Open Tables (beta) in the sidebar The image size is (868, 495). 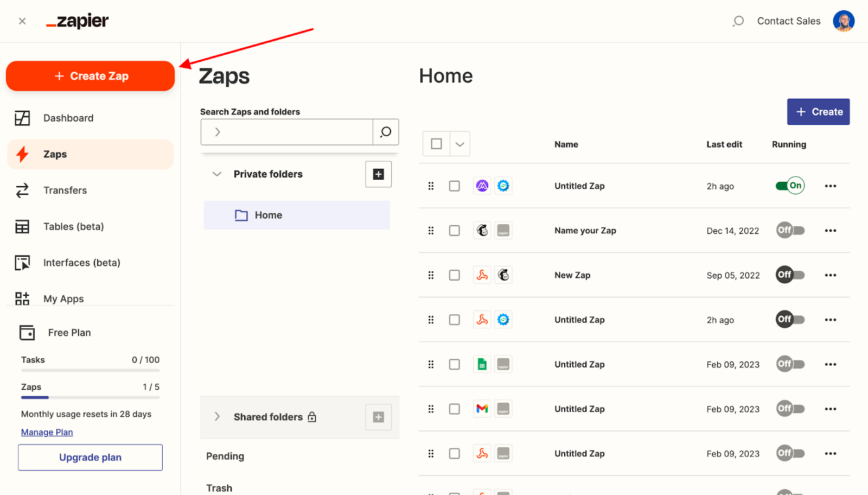90,226
